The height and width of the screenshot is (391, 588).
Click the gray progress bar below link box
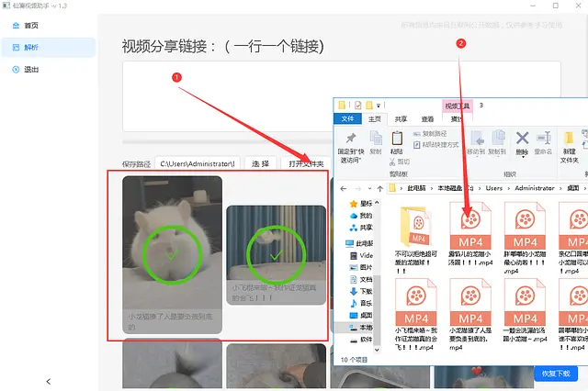tap(227, 142)
